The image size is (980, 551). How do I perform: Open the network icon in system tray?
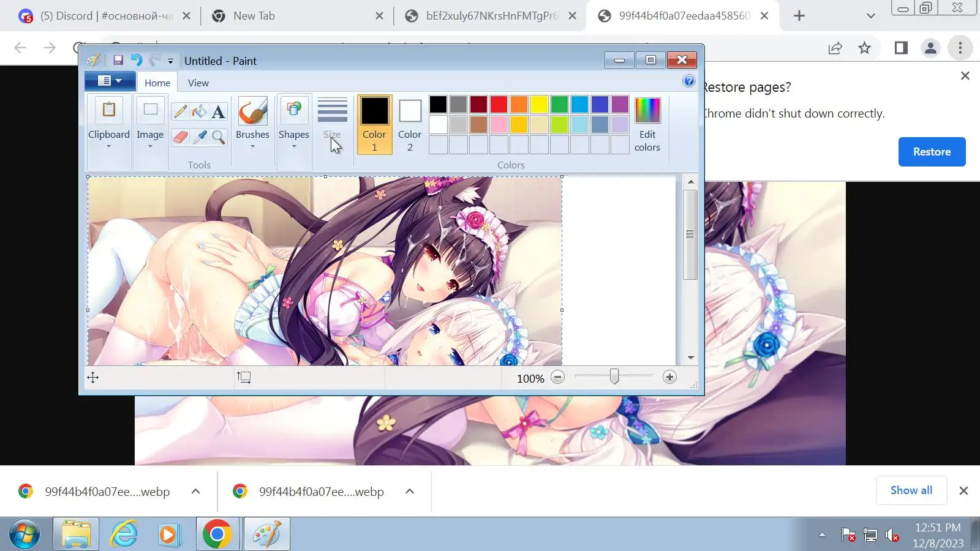click(870, 536)
